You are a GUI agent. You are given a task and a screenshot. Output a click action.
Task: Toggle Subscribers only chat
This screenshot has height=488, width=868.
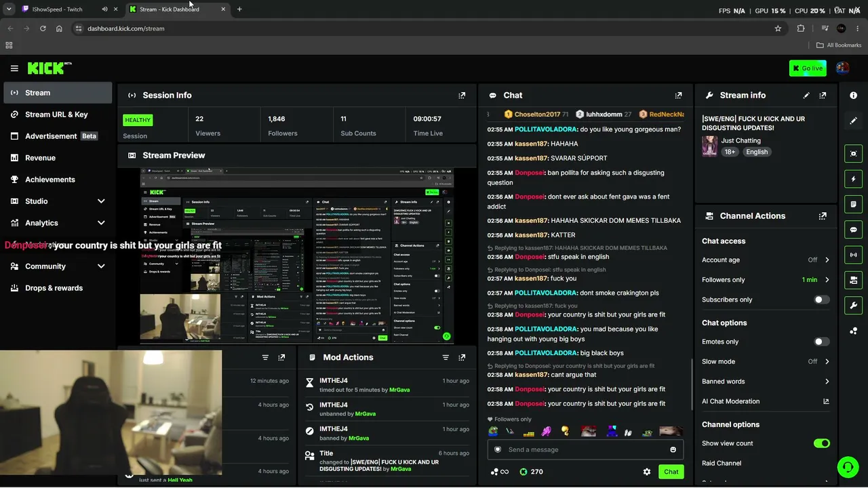[x=821, y=300]
